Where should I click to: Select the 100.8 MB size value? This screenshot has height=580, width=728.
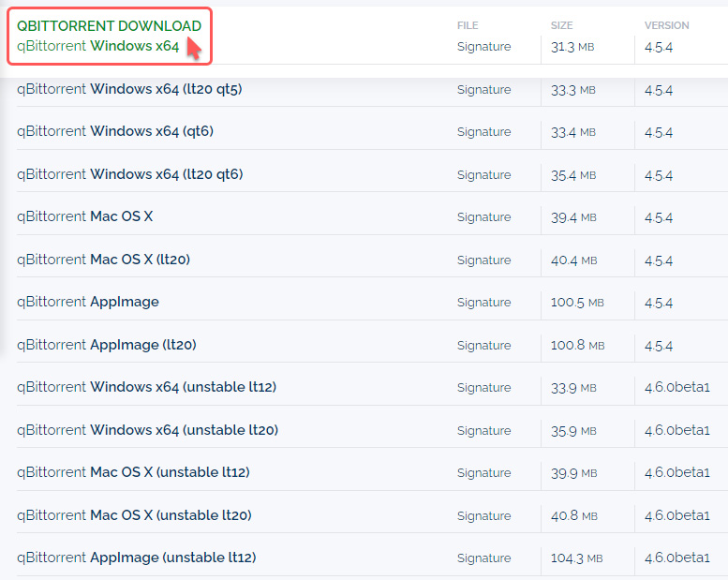pyautogui.click(x=578, y=346)
